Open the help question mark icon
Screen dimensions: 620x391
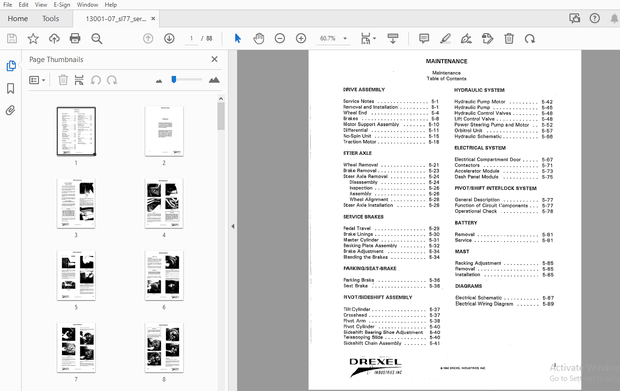[x=595, y=18]
